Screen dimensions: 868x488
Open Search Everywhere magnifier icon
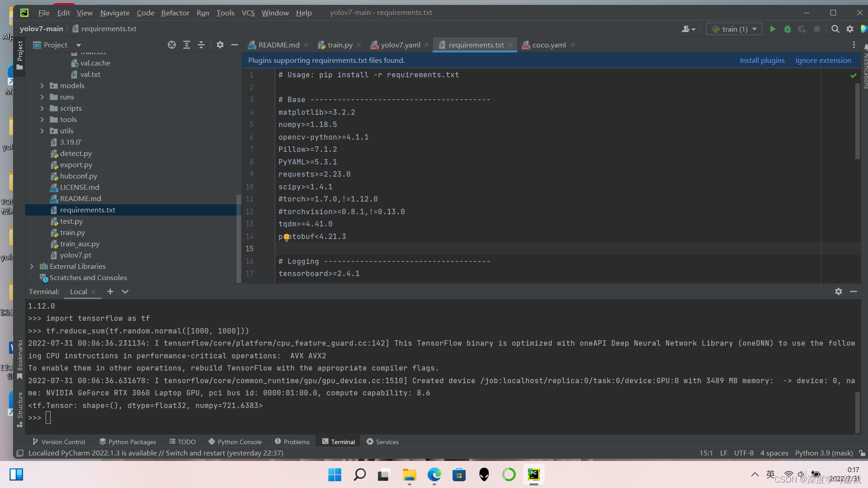point(835,29)
